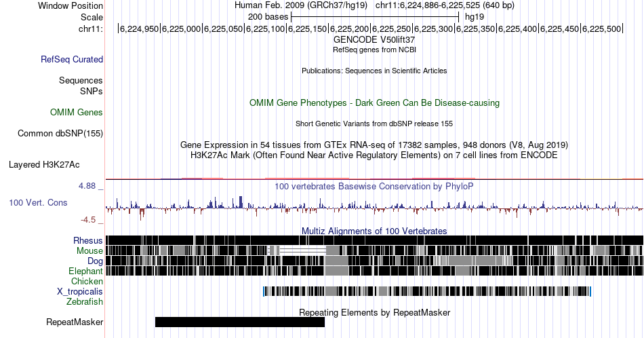644x338 pixels.
Task: Click Repeating Elements by RepeatMasker title
Action: [374, 312]
